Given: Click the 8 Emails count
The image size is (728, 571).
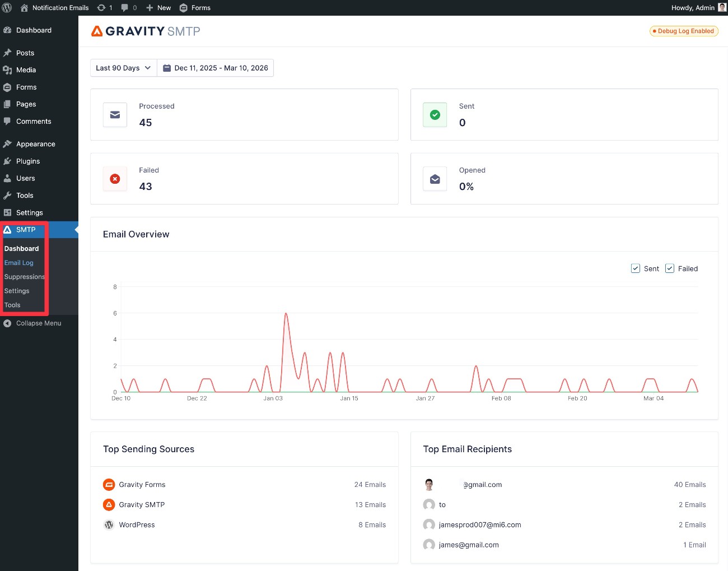Looking at the screenshot, I should click(372, 525).
